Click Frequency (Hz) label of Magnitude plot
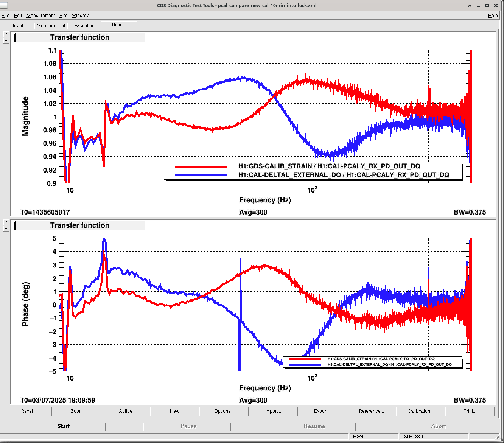The height and width of the screenshot is (443, 504). point(265,200)
